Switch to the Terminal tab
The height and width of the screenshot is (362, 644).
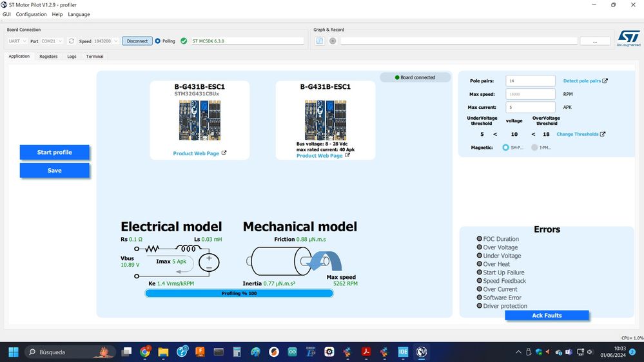click(x=95, y=57)
